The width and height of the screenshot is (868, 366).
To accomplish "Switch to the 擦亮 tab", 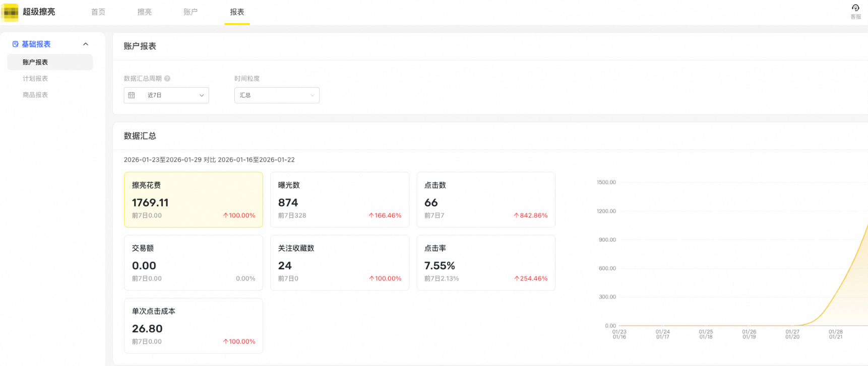I will click(x=145, y=12).
